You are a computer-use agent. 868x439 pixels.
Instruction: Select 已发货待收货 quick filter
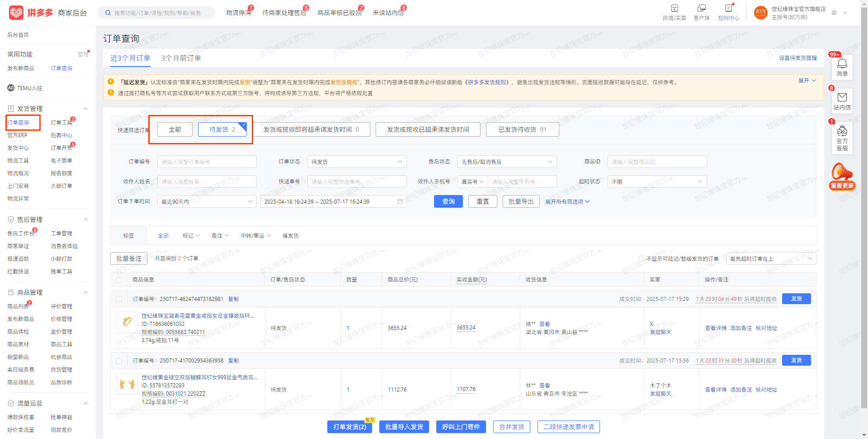pyautogui.click(x=522, y=129)
